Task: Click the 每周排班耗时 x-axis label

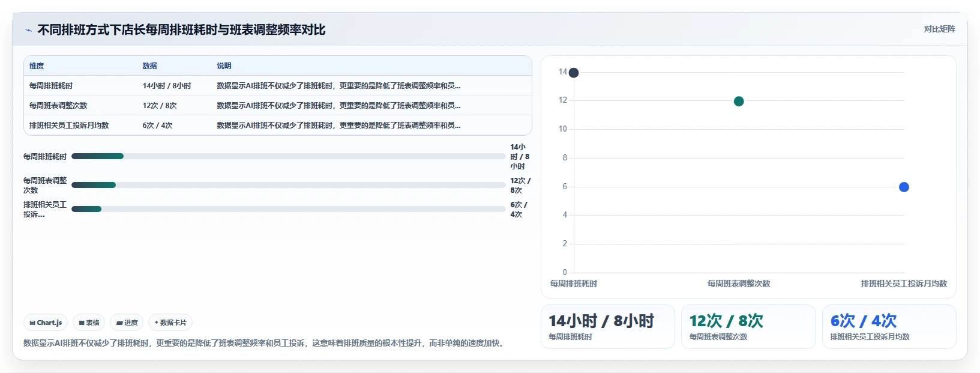Action: pyautogui.click(x=573, y=284)
